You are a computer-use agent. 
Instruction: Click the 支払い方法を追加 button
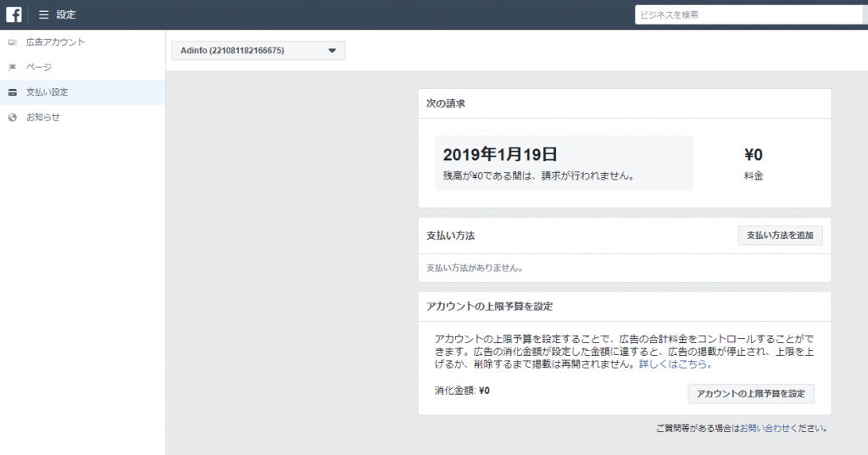(780, 236)
